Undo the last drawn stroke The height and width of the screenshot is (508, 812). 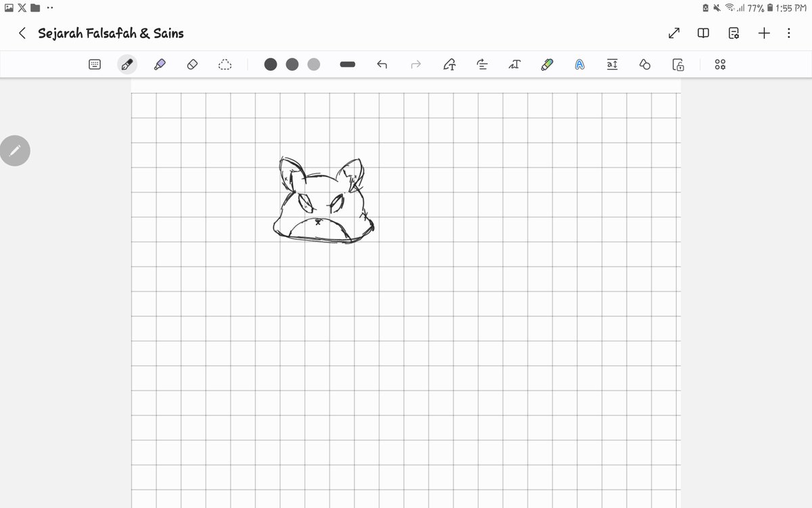(382, 64)
